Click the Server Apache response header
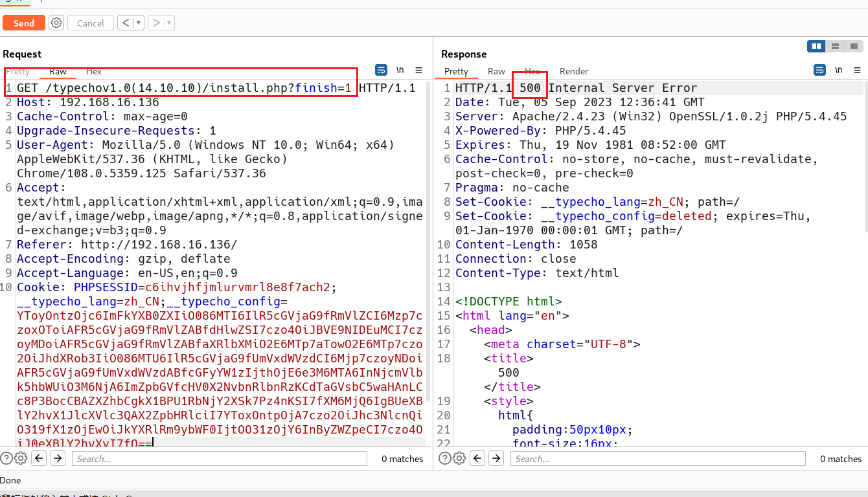The image size is (868, 497). [651, 116]
